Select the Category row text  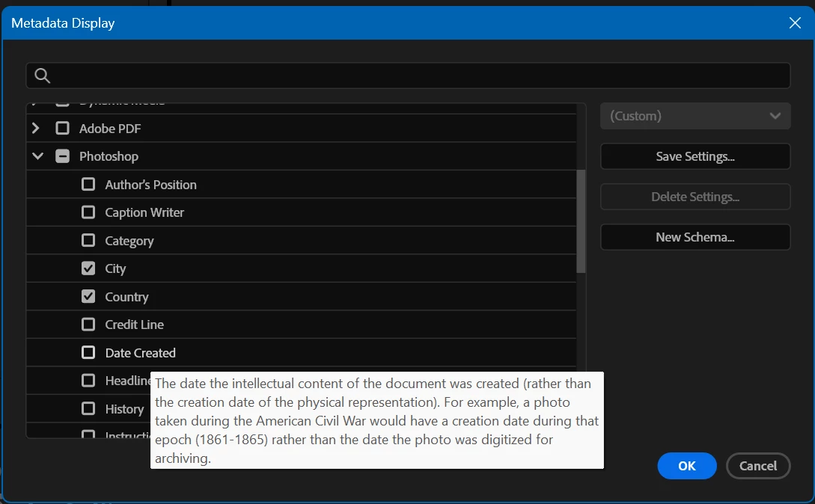click(129, 241)
